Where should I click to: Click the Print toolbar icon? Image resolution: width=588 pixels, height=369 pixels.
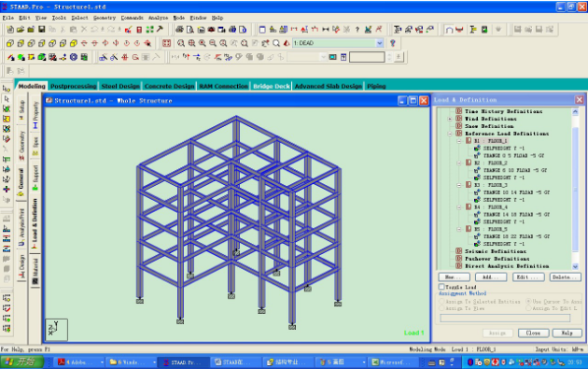tap(179, 29)
